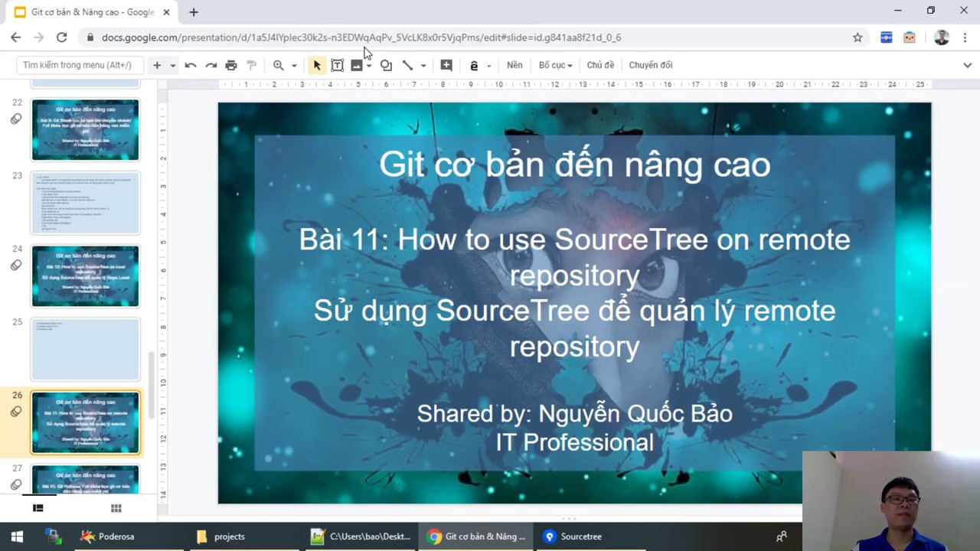Screen dimensions: 980x551
Task: Open a new browser tab
Action: click(194, 12)
